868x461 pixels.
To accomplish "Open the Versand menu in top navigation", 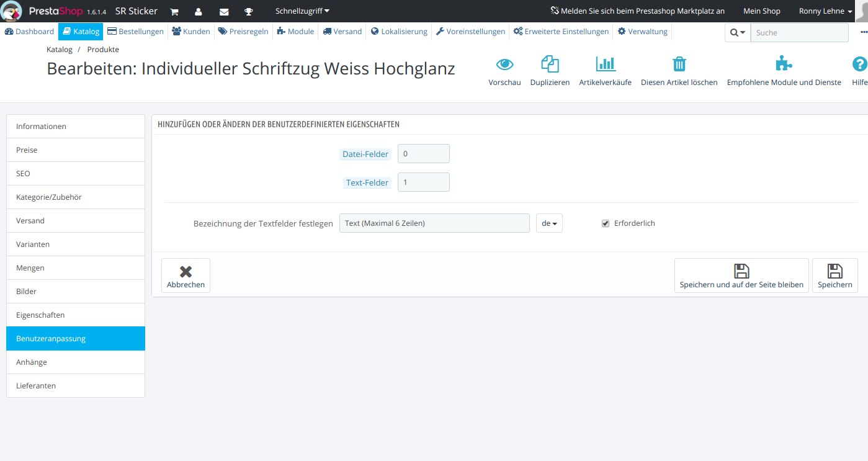I will coord(342,32).
